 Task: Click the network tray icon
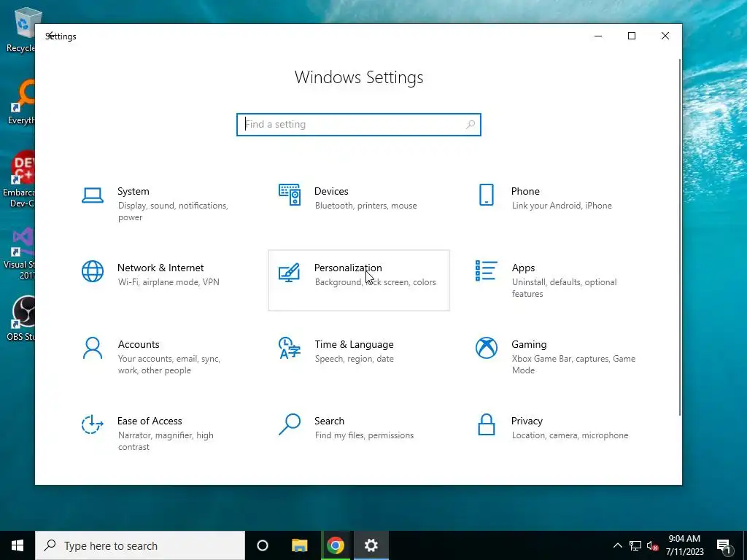pyautogui.click(x=635, y=545)
